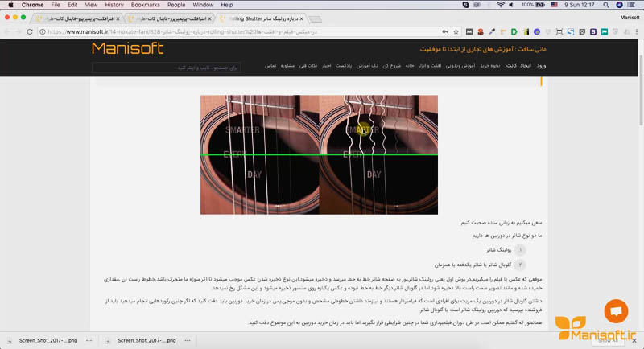The image size is (644, 349).
Task: Click the Skype menu bar icon
Action: point(465,5)
